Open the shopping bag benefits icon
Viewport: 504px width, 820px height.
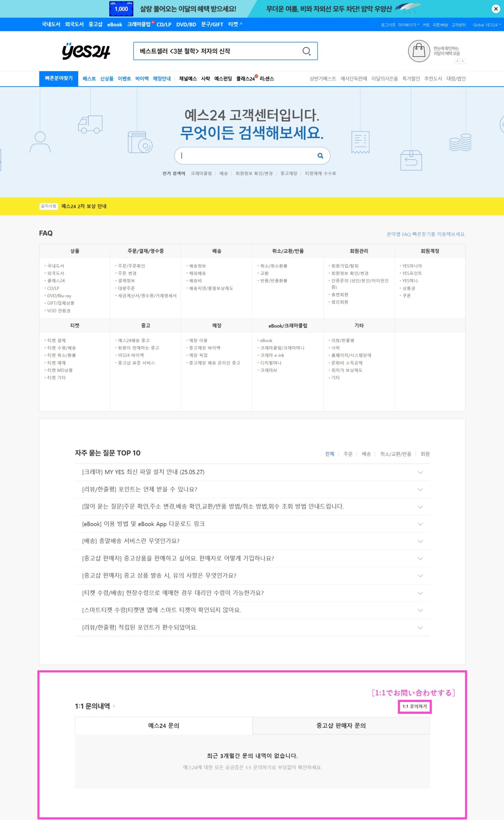coord(419,51)
